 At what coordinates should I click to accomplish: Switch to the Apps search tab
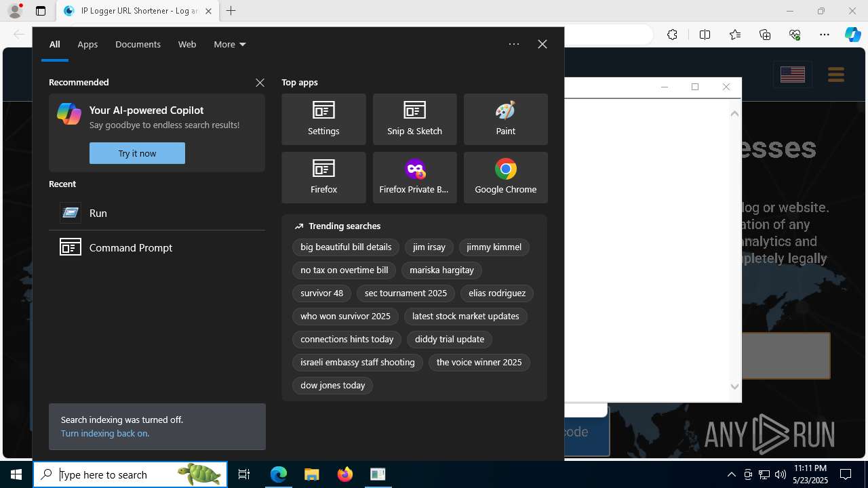87,44
